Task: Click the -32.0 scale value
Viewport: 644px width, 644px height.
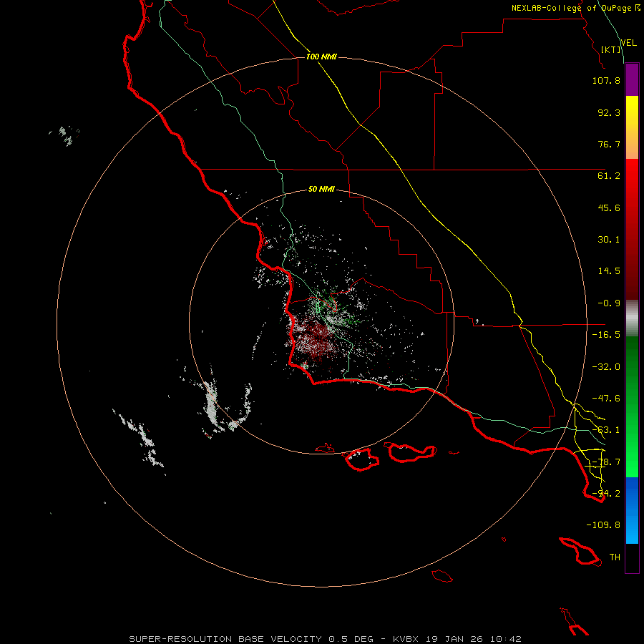Action: coord(606,367)
